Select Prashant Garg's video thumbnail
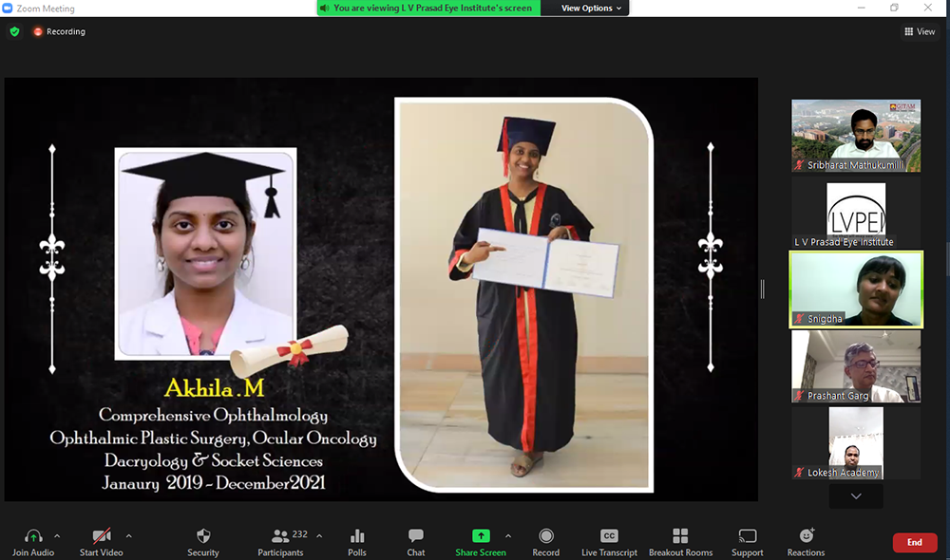Viewport: 950px width, 560px height. click(x=856, y=366)
